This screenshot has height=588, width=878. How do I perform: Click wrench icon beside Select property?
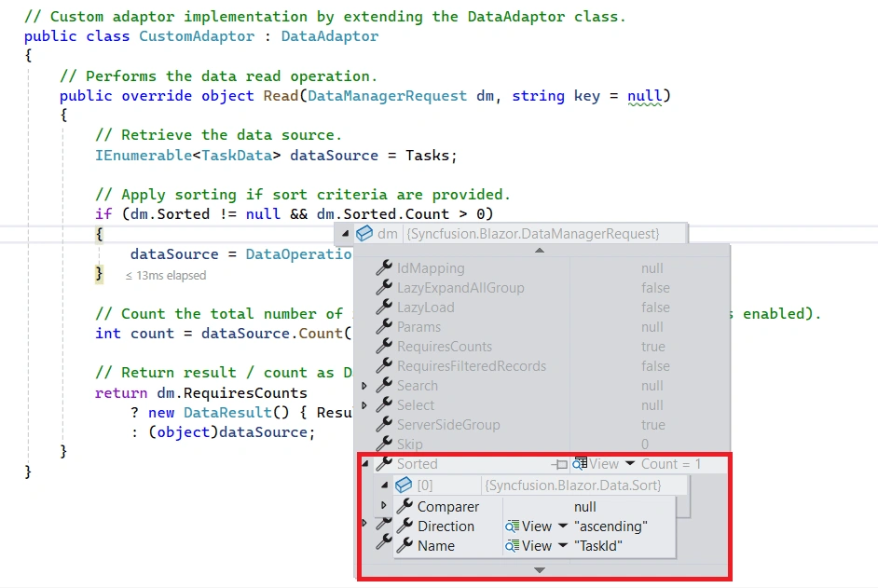(384, 404)
